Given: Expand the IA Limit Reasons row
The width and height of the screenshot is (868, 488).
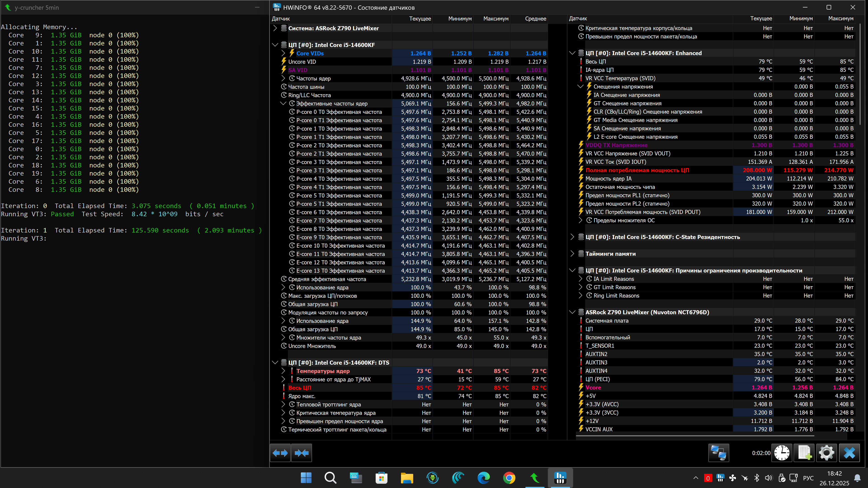Looking at the screenshot, I should (x=580, y=279).
